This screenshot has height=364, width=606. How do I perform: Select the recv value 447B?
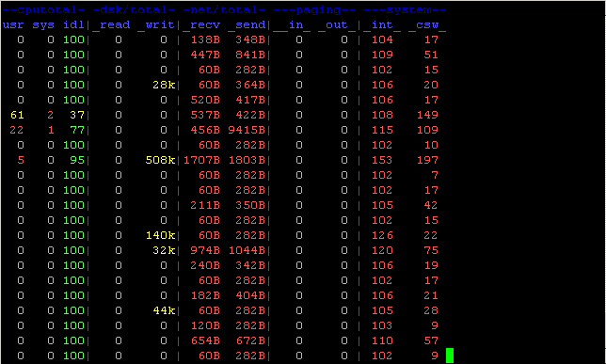click(205, 55)
